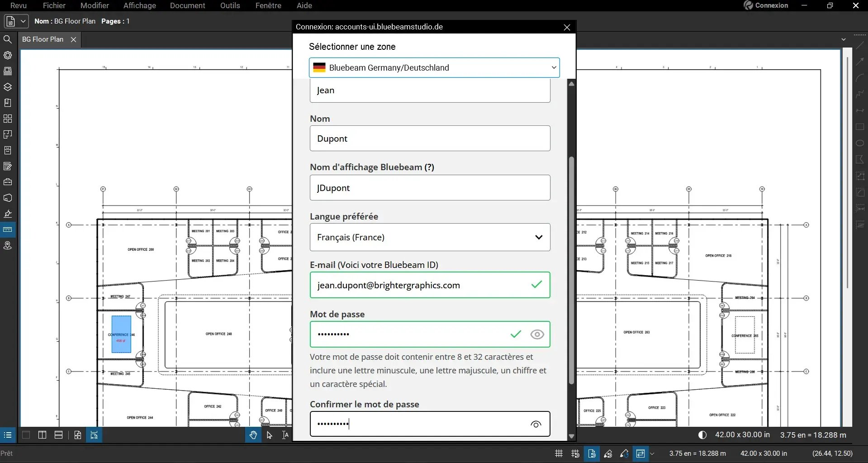
Task: Select the Pan hand tool
Action: pyautogui.click(x=253, y=435)
